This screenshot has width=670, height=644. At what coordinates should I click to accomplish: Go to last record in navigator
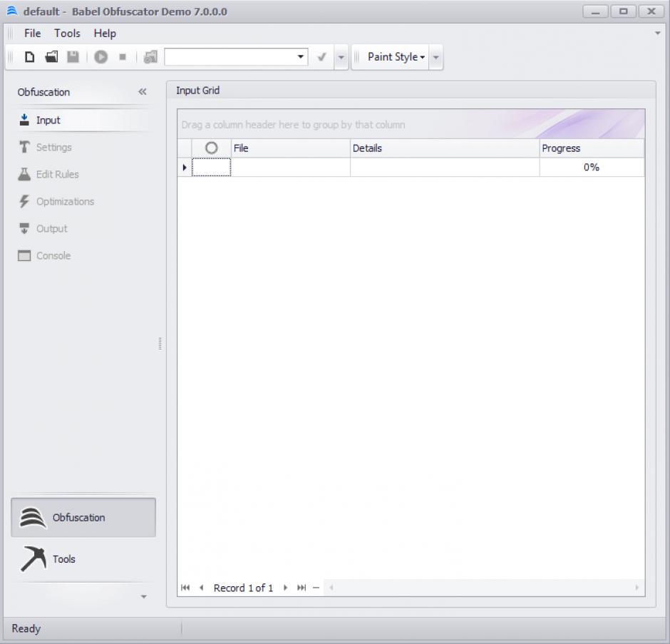pyautogui.click(x=301, y=588)
